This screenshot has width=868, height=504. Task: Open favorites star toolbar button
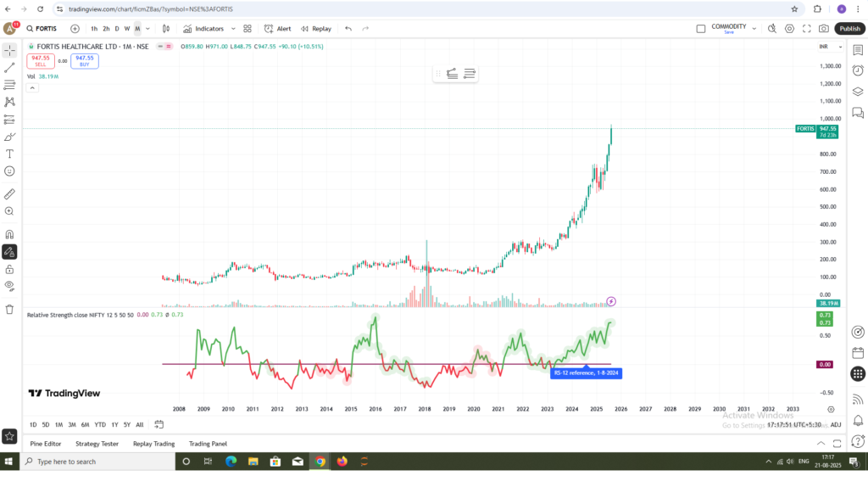(x=9, y=436)
